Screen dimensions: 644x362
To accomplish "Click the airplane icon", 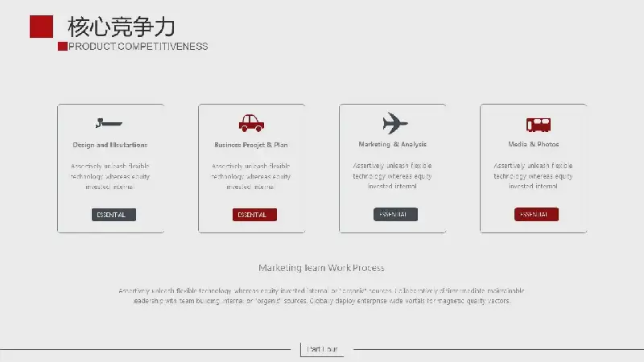I will pyautogui.click(x=394, y=123).
